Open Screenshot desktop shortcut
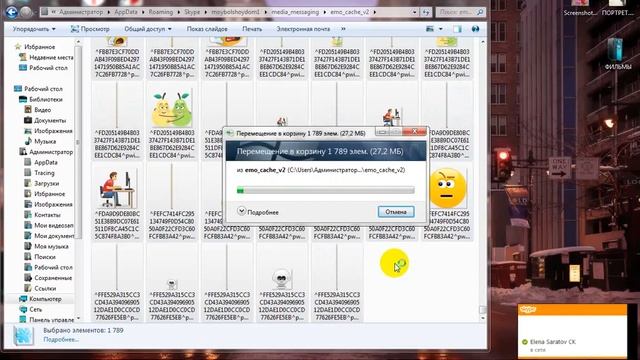The height and width of the screenshot is (360, 640). pyautogui.click(x=580, y=8)
